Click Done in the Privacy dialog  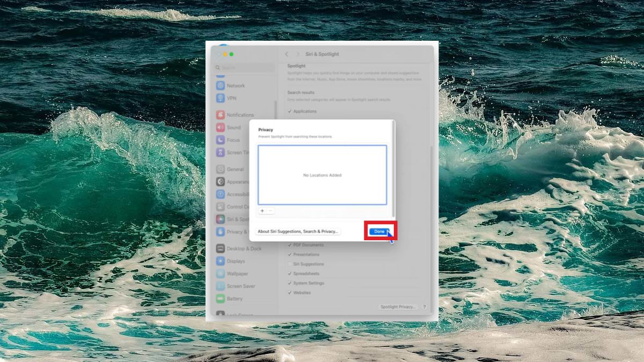click(379, 231)
